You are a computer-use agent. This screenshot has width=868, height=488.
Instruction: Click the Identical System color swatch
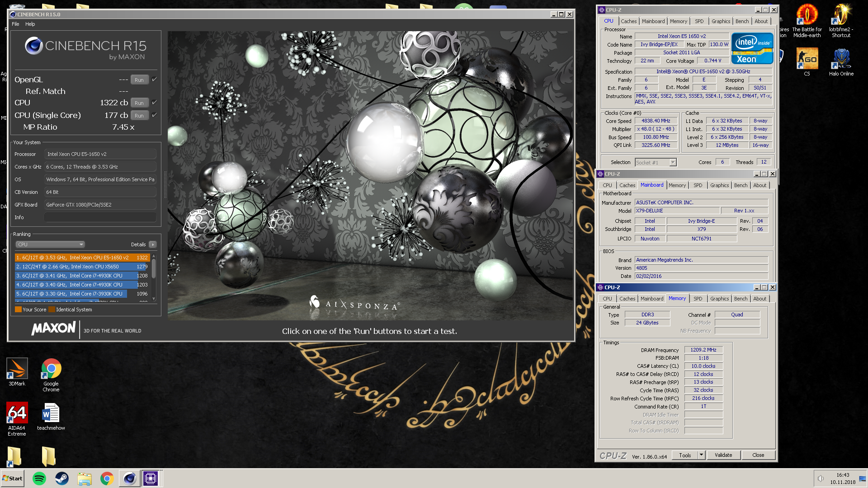pos(52,310)
